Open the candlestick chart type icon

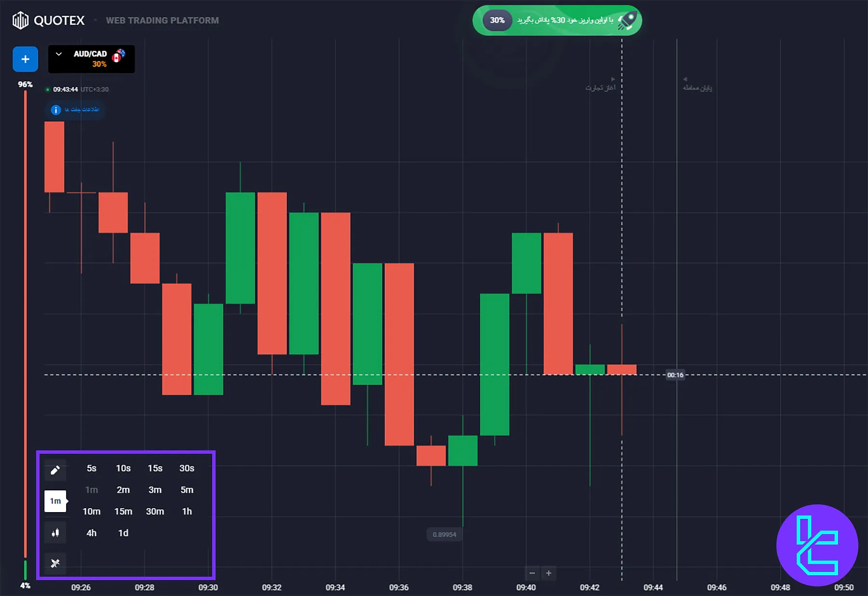[x=55, y=533]
